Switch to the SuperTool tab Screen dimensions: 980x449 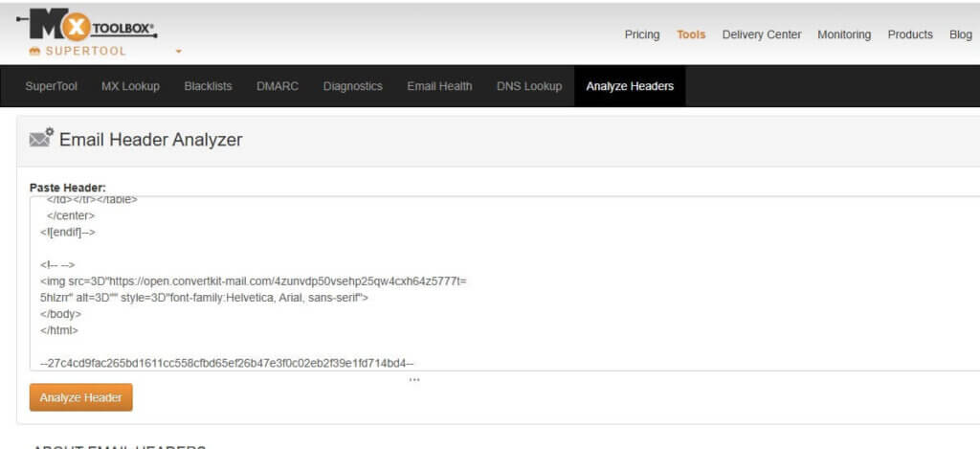[52, 86]
